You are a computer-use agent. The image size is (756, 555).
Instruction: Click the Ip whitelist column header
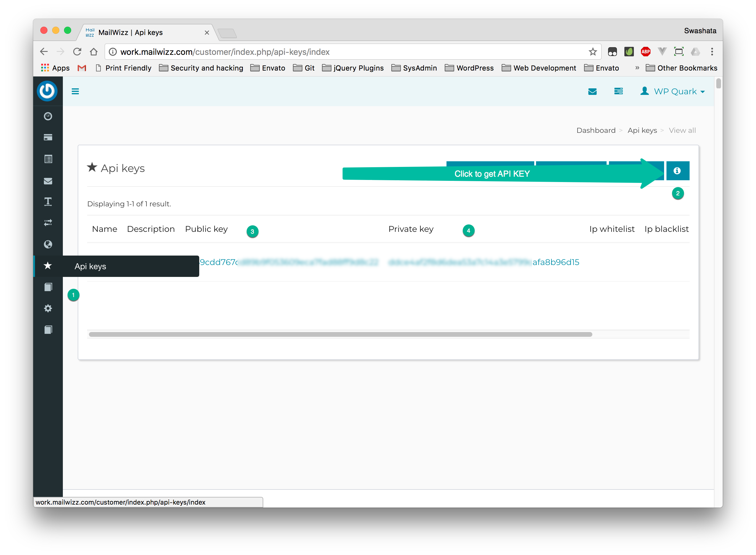point(612,229)
